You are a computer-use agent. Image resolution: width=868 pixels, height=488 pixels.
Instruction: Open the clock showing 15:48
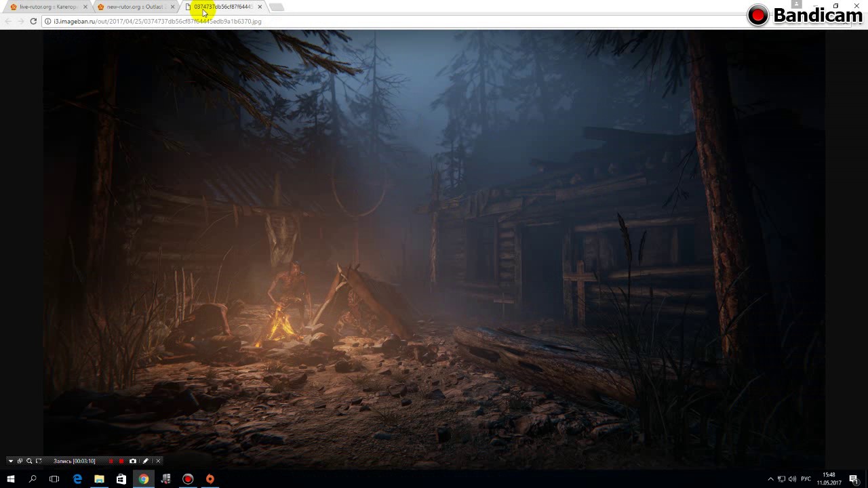(x=829, y=479)
